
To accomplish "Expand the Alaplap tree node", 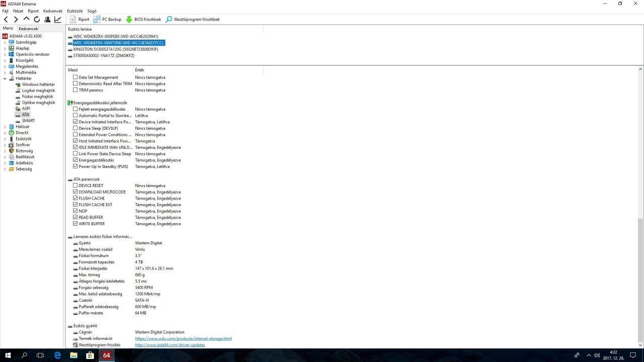I will point(5,48).
